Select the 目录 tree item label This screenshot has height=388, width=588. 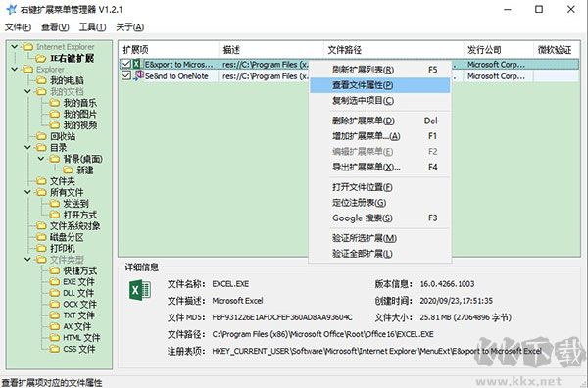click(x=59, y=148)
